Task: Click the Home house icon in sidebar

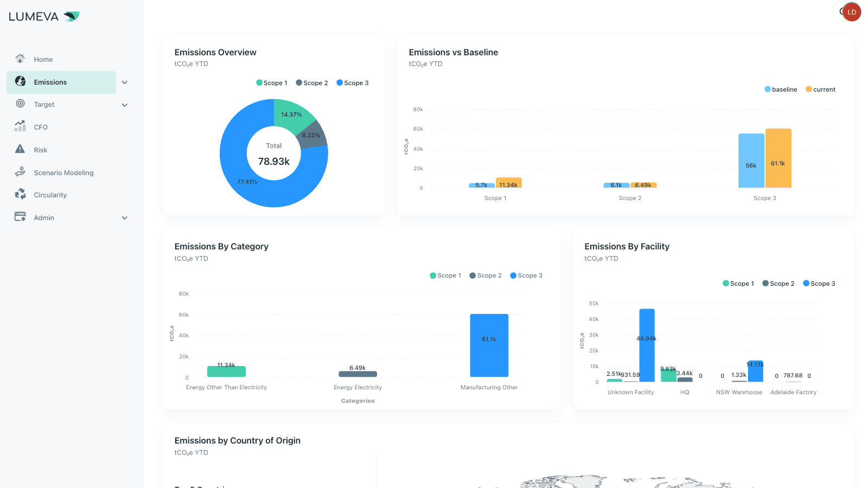Action: tap(20, 59)
